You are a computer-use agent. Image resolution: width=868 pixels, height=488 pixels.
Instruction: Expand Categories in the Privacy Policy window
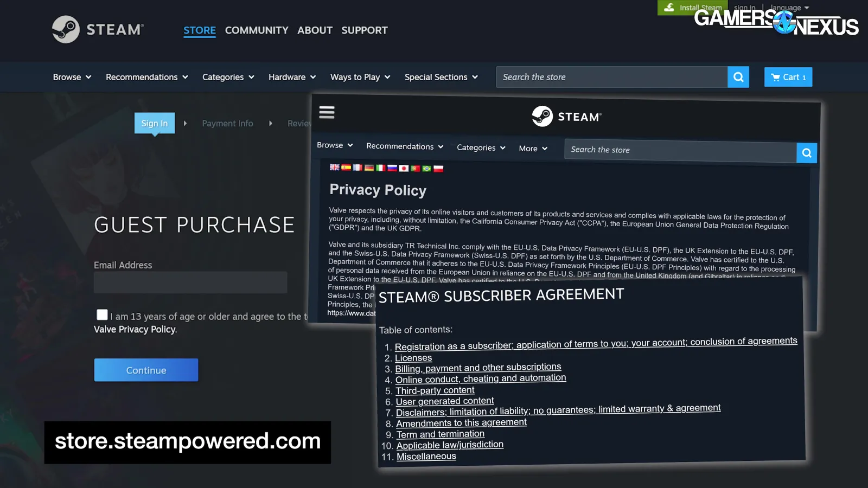481,147
